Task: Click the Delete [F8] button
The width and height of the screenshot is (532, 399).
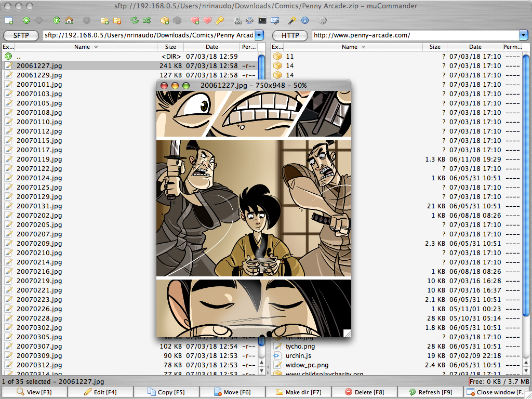Action: 364,392
